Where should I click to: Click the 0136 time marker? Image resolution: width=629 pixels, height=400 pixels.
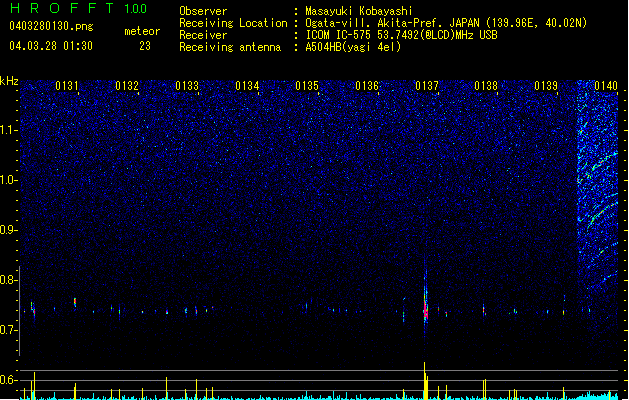click(x=367, y=86)
